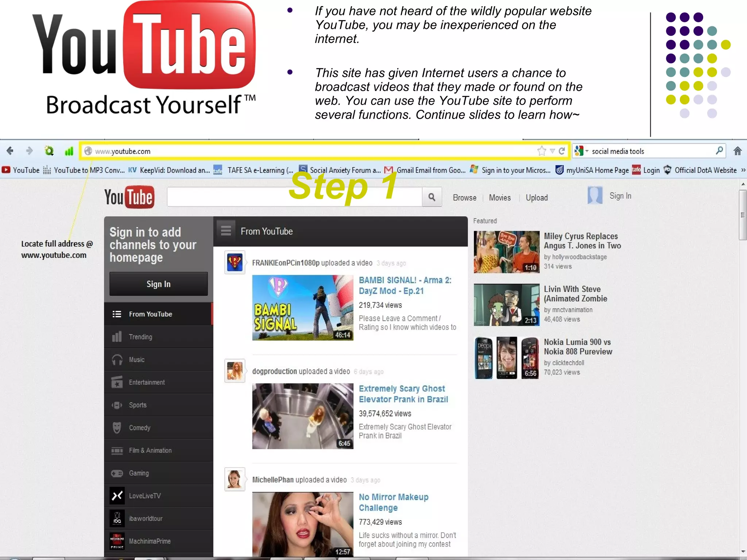Bookmark page with the star icon
The image size is (747, 560).
[542, 151]
